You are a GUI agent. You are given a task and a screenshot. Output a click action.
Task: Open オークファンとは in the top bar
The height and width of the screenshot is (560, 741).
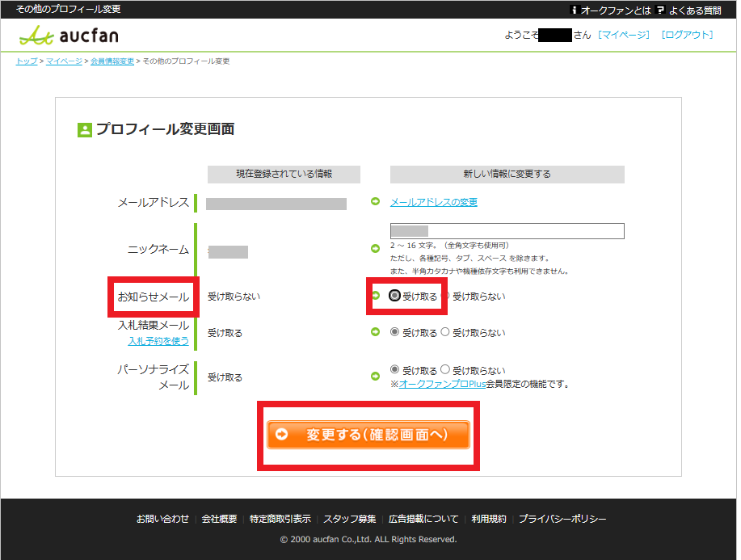pyautogui.click(x=615, y=11)
